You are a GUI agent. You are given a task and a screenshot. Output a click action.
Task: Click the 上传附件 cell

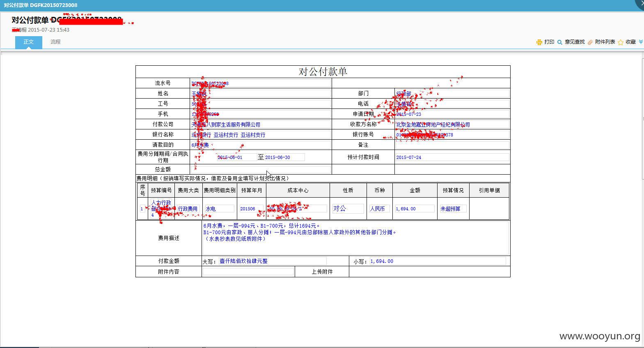click(322, 272)
